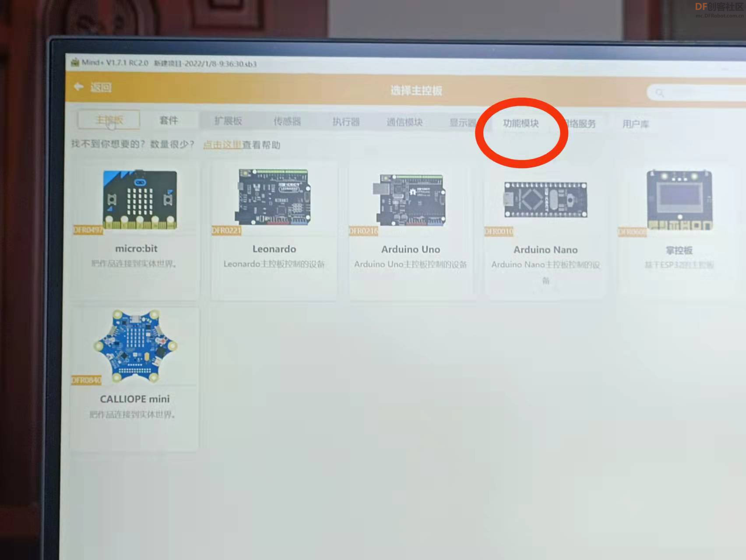Select the Arduino Uno board image
746x560 pixels.
410,200
